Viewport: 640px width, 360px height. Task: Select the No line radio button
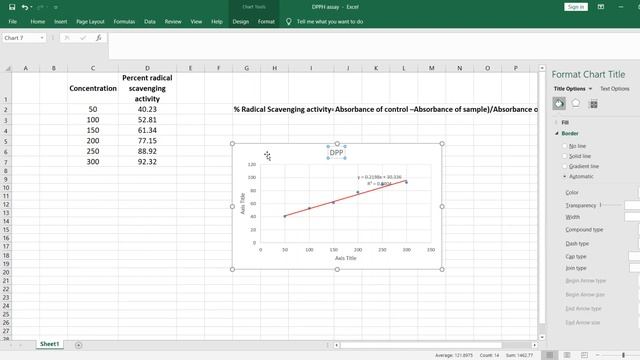(564, 146)
